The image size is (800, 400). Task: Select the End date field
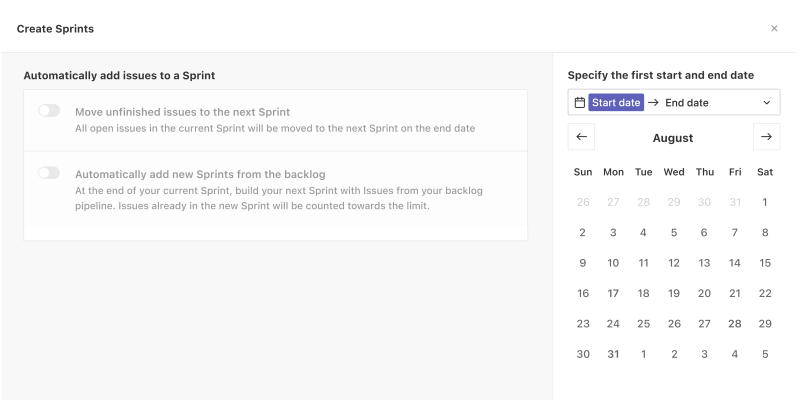pyautogui.click(x=687, y=102)
